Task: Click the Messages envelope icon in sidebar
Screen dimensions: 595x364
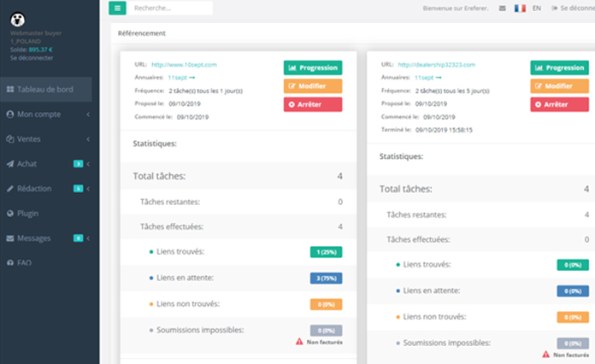Action: (10, 238)
